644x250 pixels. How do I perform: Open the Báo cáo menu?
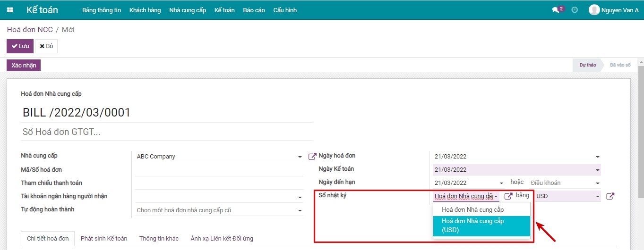click(x=254, y=10)
